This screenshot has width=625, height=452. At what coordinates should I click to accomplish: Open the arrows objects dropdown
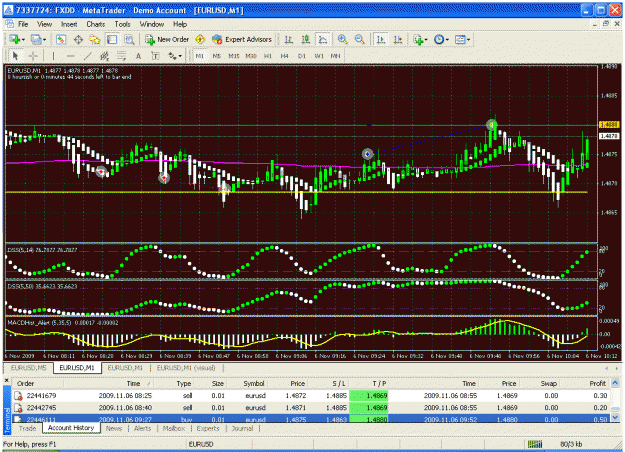coord(175,56)
